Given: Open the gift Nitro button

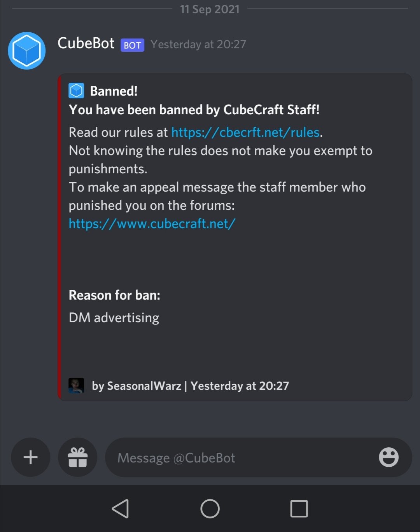Looking at the screenshot, I should [x=78, y=457].
